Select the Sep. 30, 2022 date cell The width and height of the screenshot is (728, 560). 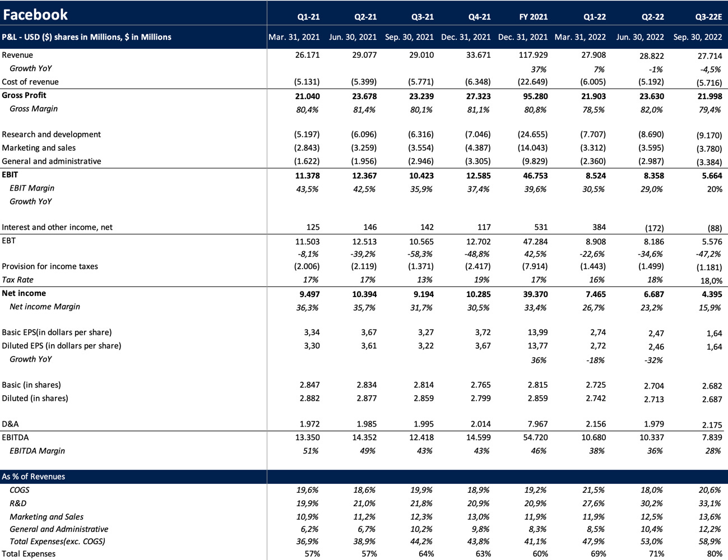tap(698, 37)
